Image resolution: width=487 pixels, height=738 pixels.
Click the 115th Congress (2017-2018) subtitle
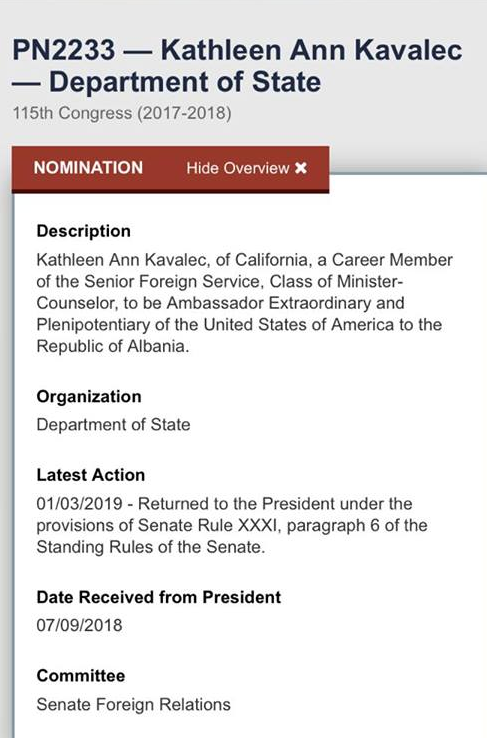(x=122, y=113)
